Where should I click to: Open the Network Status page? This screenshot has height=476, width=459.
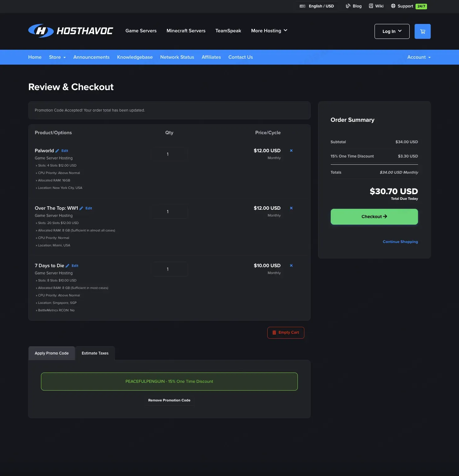pyautogui.click(x=177, y=57)
